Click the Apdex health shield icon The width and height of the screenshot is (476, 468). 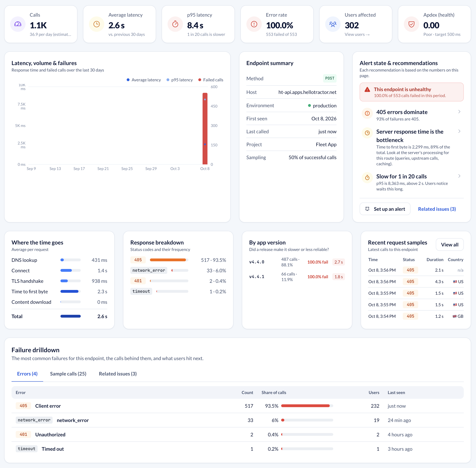[x=411, y=24]
